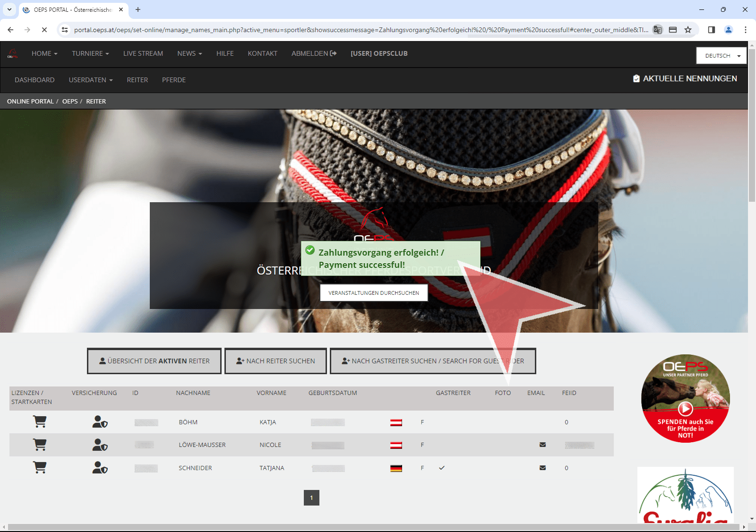Expand the TURNIERE dropdown menu
The width and height of the screenshot is (756, 532).
point(90,54)
